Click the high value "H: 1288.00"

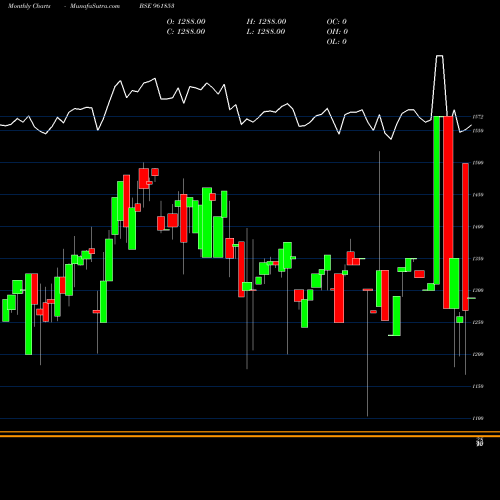click(x=266, y=22)
